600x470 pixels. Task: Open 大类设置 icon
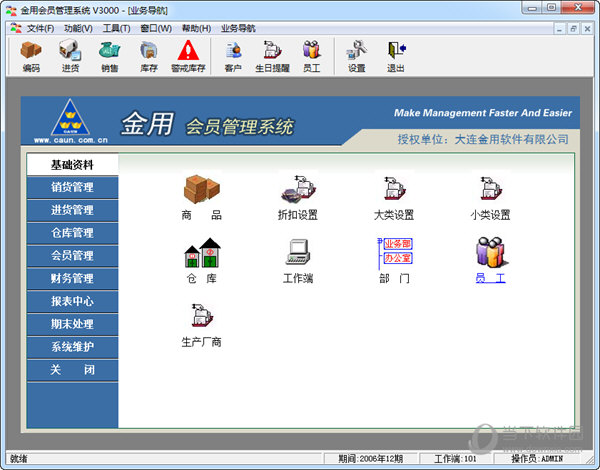coord(395,188)
